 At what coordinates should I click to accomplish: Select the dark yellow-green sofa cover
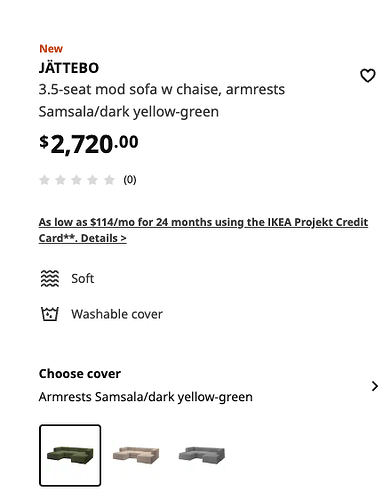point(70,455)
